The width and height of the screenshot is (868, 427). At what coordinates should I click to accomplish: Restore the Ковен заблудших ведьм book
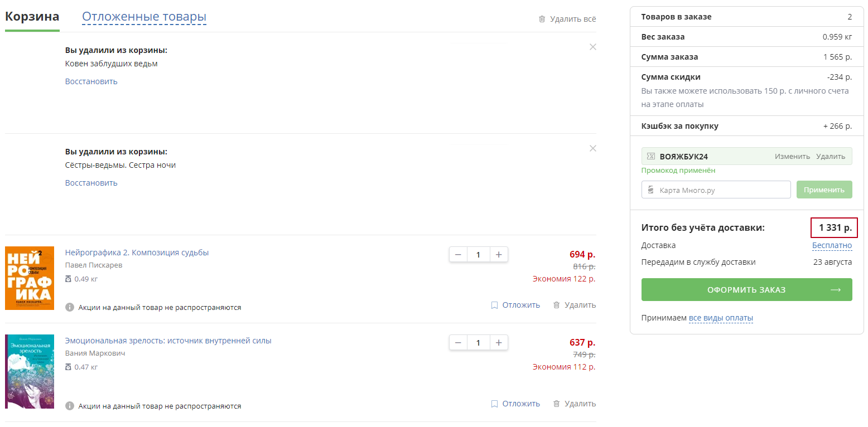click(x=91, y=81)
